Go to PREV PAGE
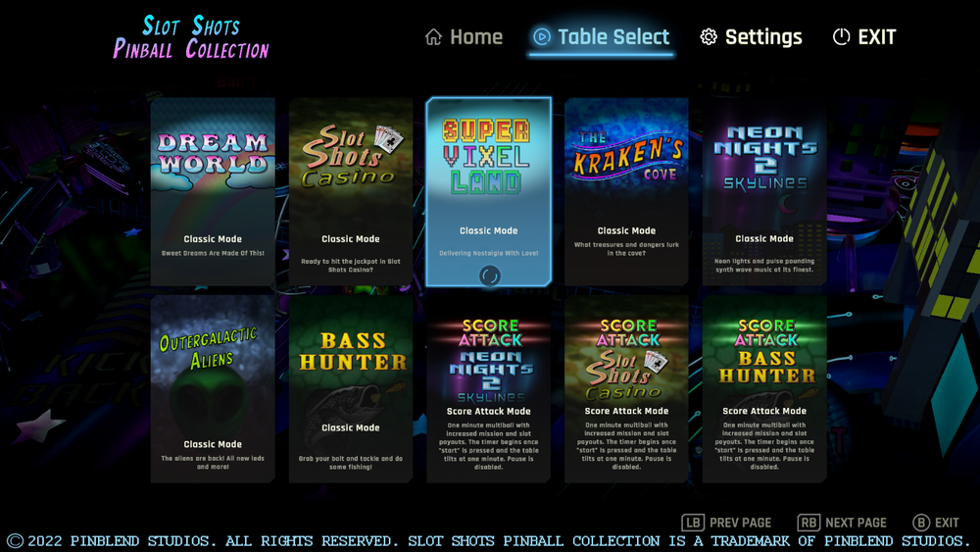980x552 pixels. (x=726, y=523)
